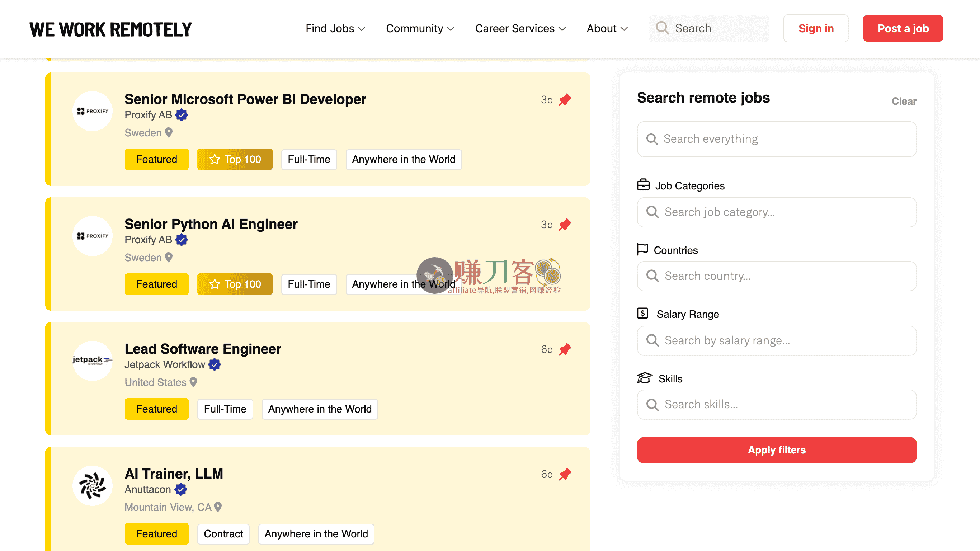Click Top 100 star on Python AI card
Screen dimensions: 980x551
tap(215, 284)
